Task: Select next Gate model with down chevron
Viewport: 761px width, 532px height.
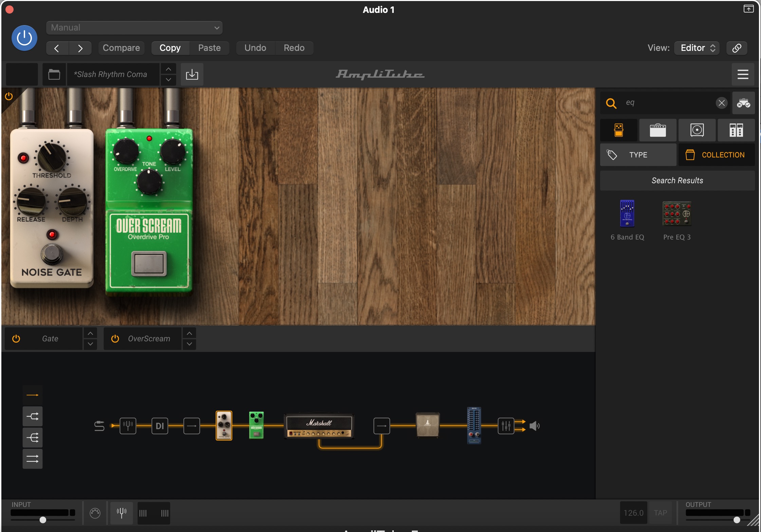Action: [x=90, y=344]
